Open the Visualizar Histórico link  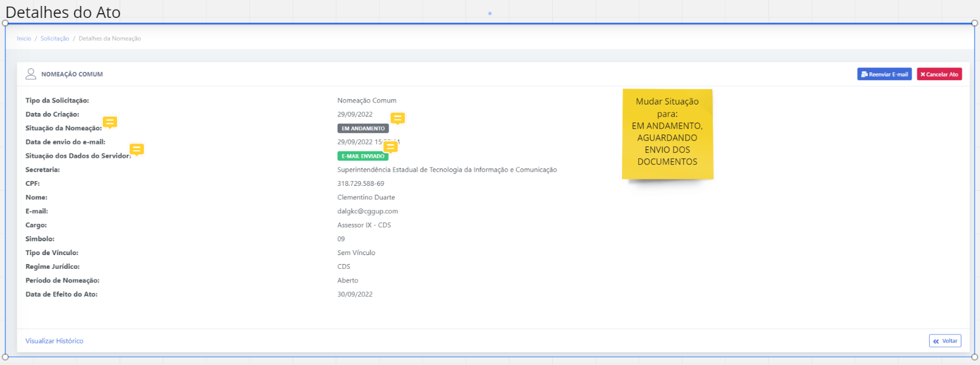(54, 341)
